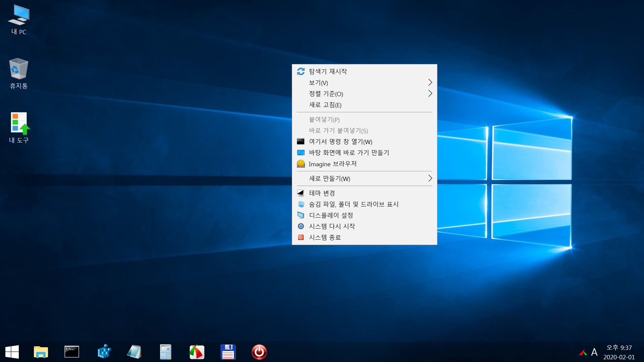Choose 시스템 종료 to shut down
Image resolution: width=644 pixels, height=362 pixels.
(365, 237)
